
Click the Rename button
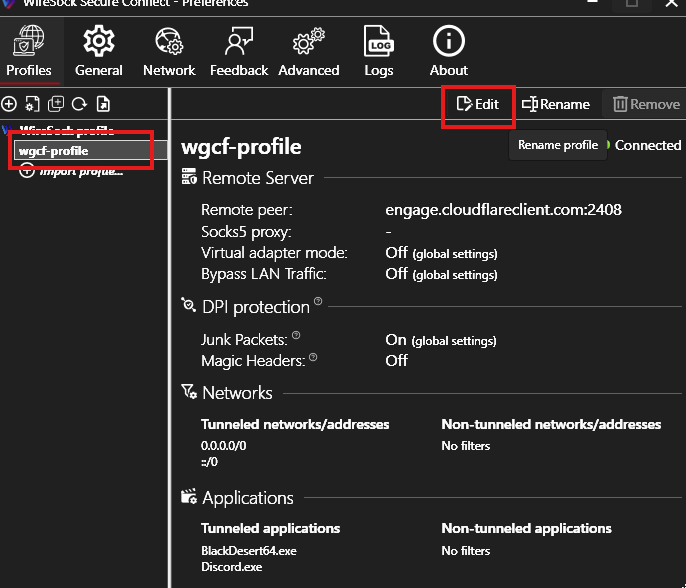click(x=556, y=105)
